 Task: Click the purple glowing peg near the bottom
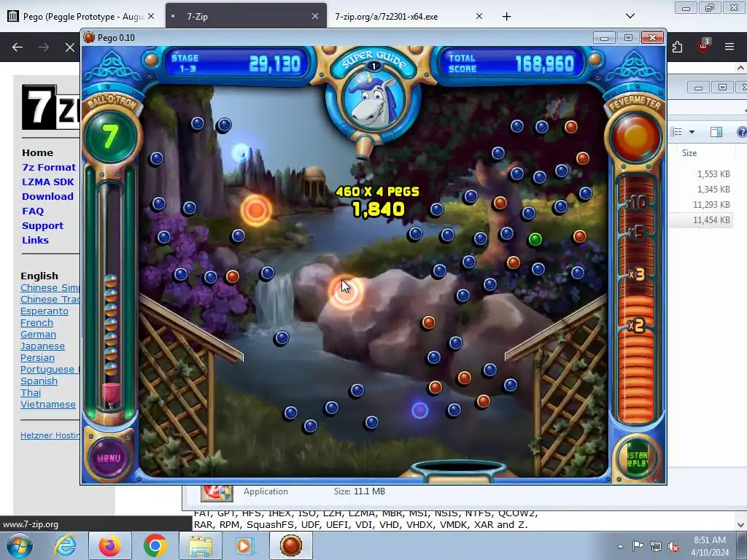(419, 411)
